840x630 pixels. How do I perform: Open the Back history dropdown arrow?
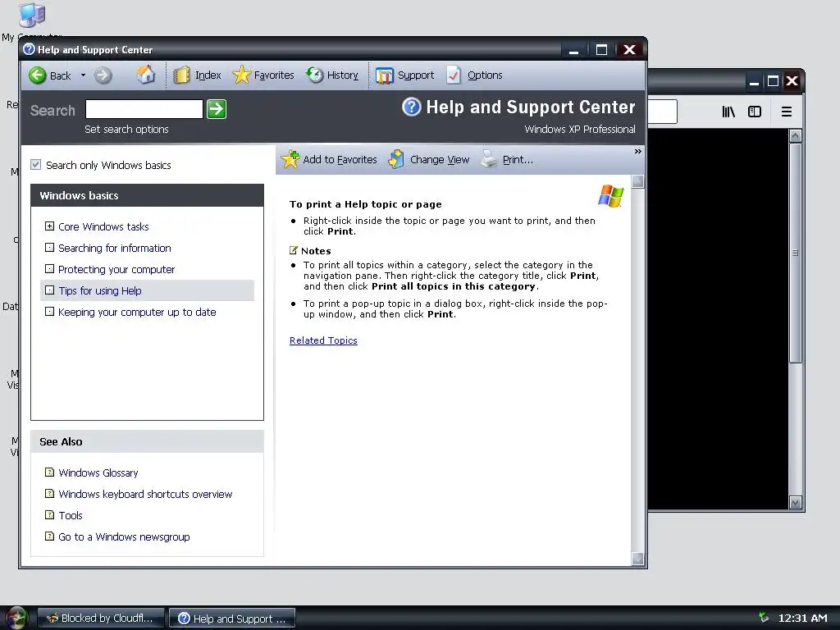pyautogui.click(x=83, y=75)
